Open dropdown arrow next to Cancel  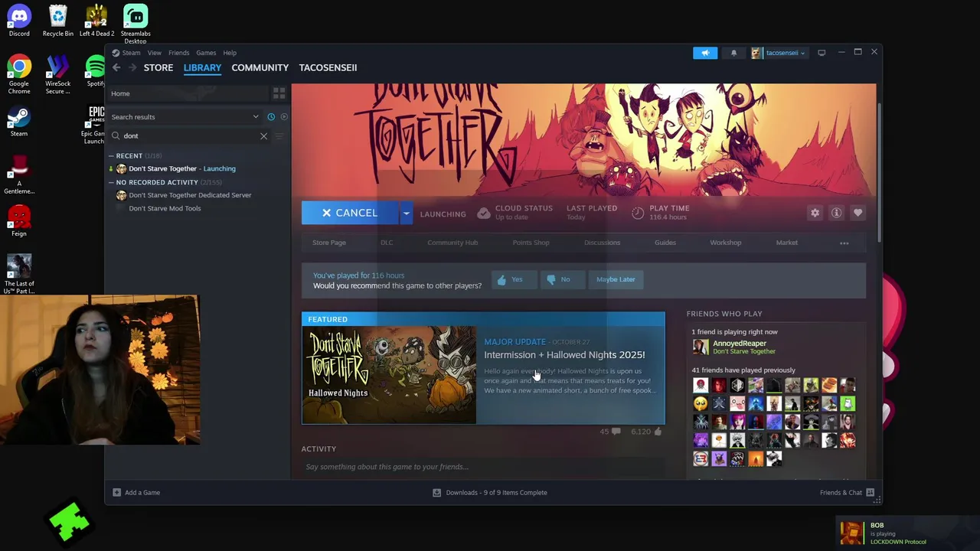406,213
